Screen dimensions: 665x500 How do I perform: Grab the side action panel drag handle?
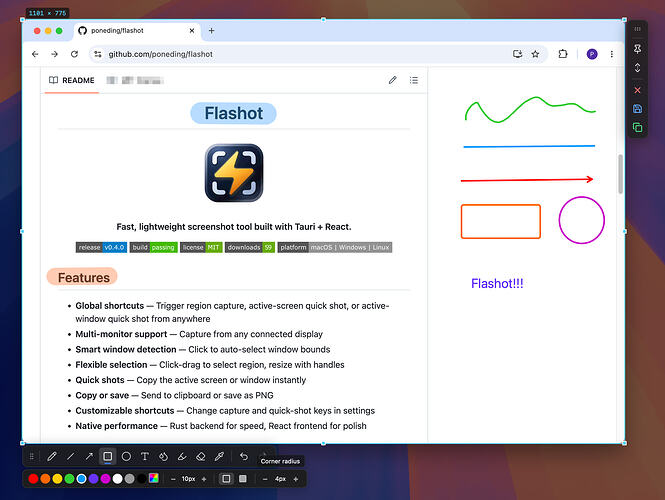pos(637,29)
